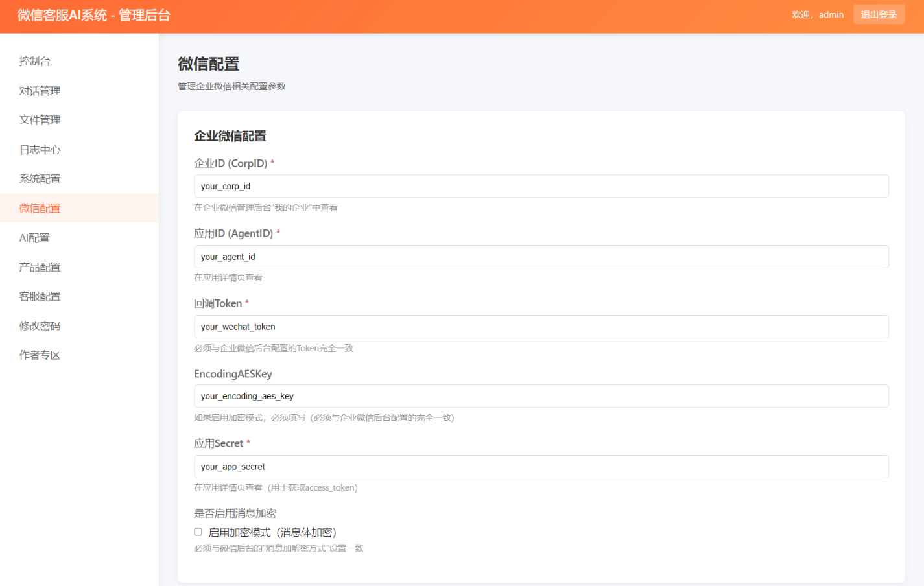This screenshot has height=586, width=924.
Task: Select 系统配置 in the sidebar
Action: 40,179
